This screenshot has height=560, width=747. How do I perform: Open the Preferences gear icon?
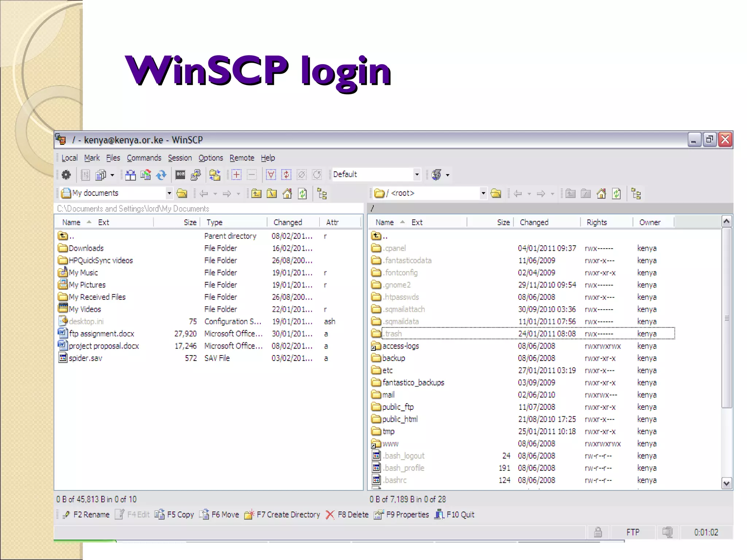tap(66, 175)
